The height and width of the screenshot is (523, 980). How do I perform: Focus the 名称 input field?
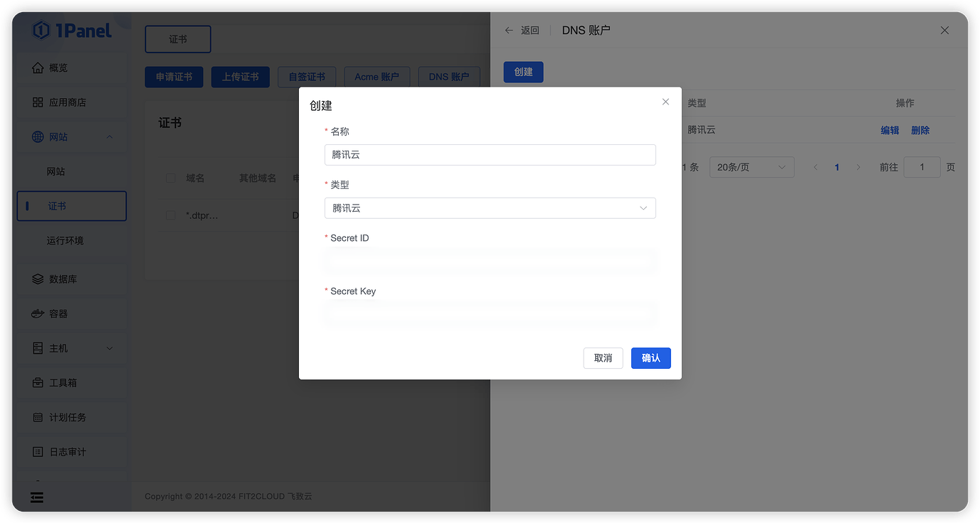click(490, 155)
